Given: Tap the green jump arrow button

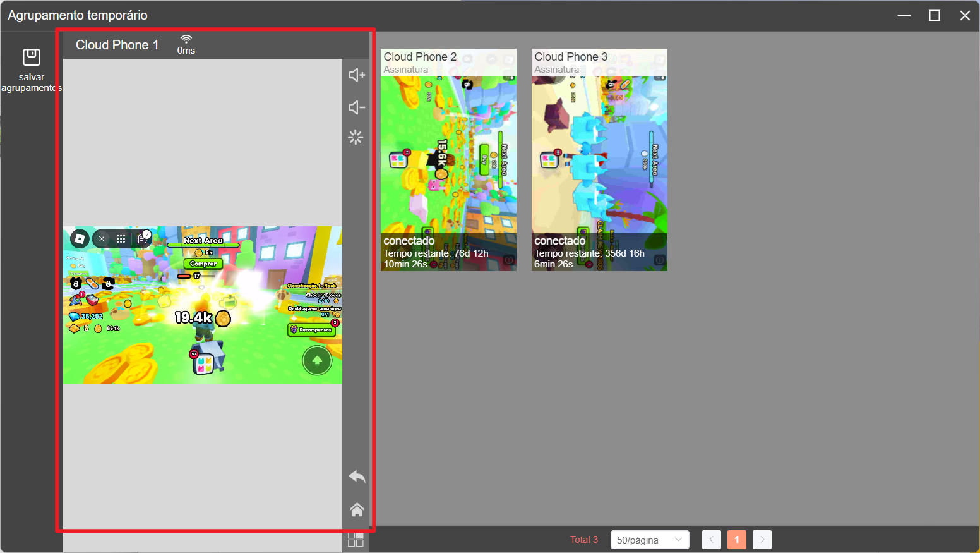Looking at the screenshot, I should (x=318, y=361).
